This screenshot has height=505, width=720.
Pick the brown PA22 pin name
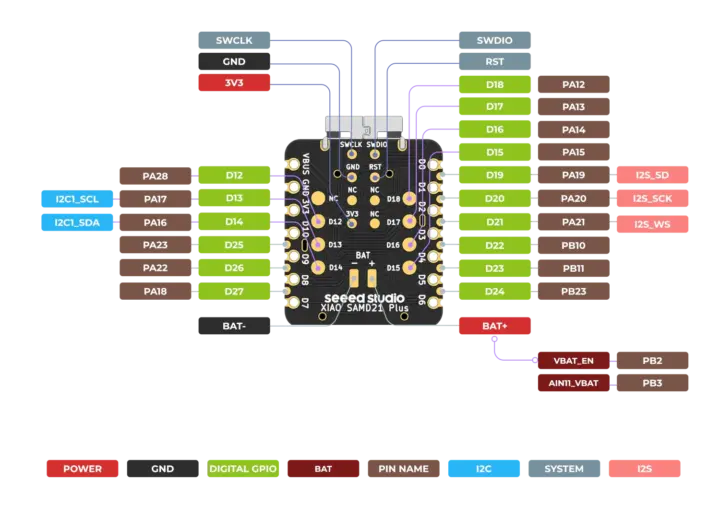click(155, 268)
